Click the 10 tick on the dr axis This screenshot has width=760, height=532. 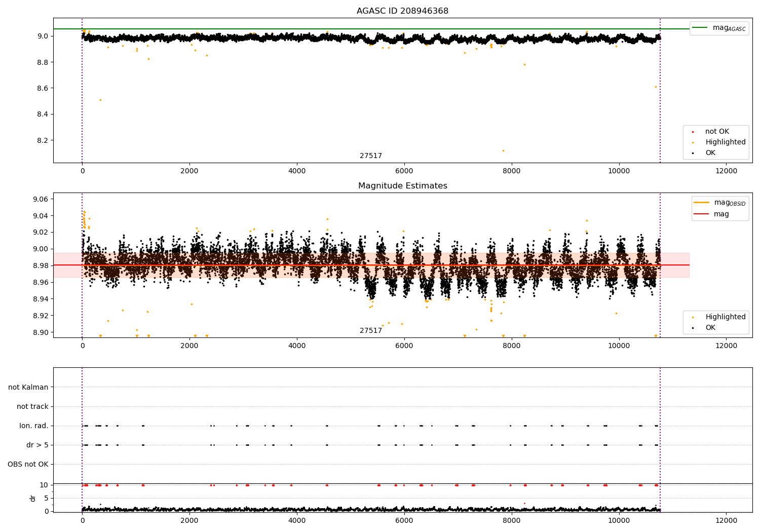coord(44,485)
